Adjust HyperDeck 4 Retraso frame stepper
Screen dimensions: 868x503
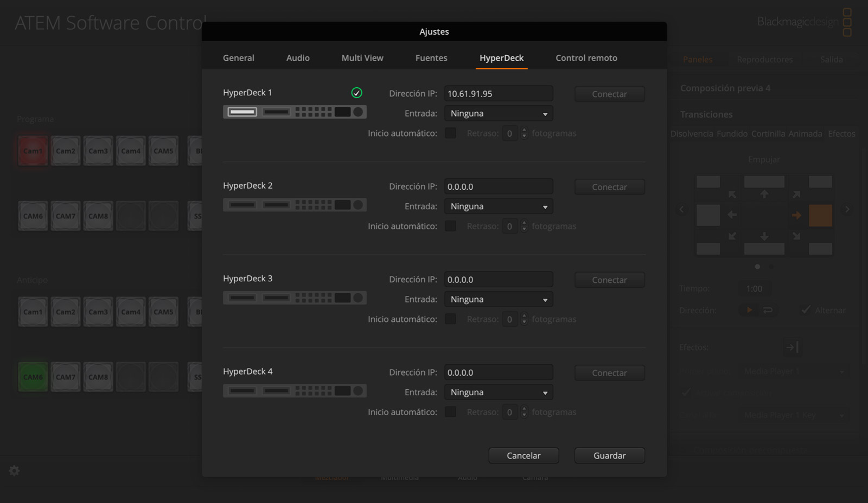tap(524, 412)
